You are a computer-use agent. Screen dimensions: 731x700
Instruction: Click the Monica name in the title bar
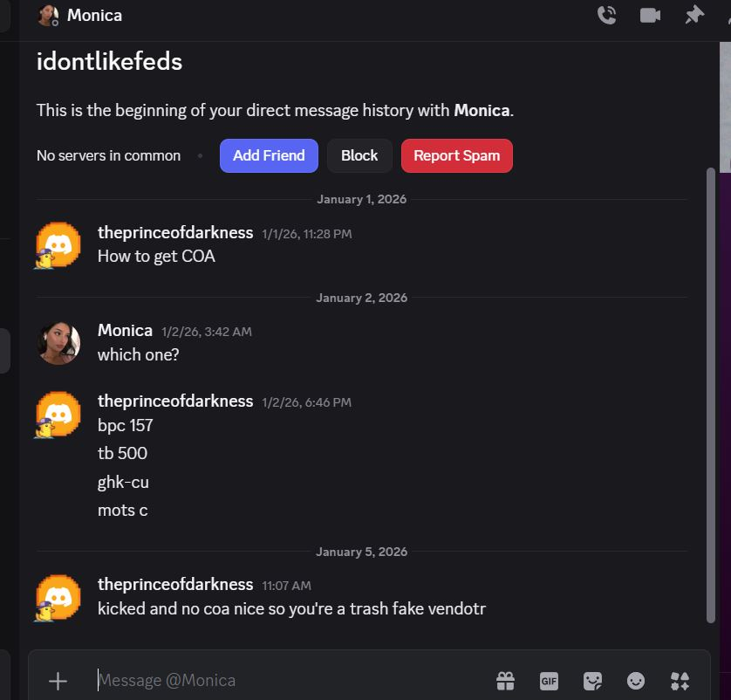[94, 15]
